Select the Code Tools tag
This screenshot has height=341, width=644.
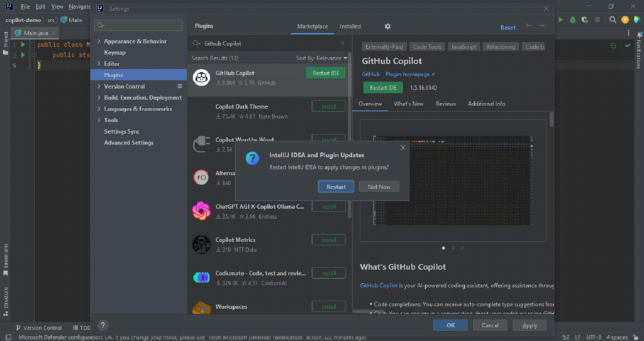tap(427, 46)
